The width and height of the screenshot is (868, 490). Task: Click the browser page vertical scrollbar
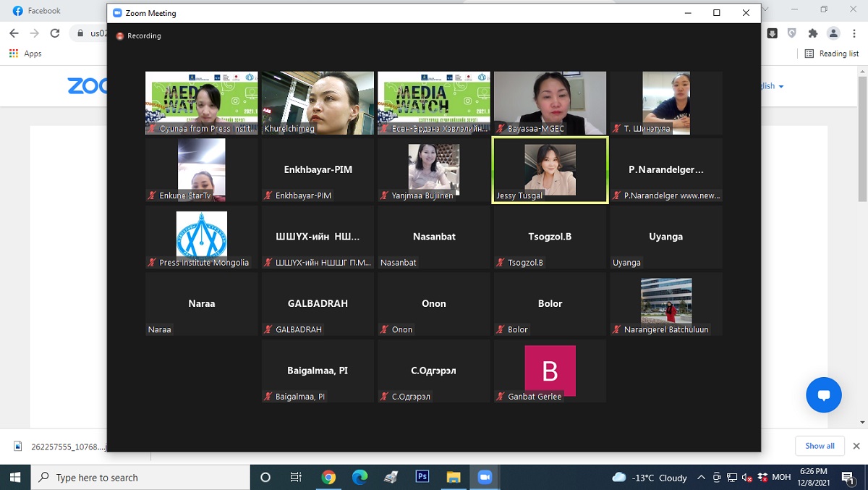coord(862,145)
